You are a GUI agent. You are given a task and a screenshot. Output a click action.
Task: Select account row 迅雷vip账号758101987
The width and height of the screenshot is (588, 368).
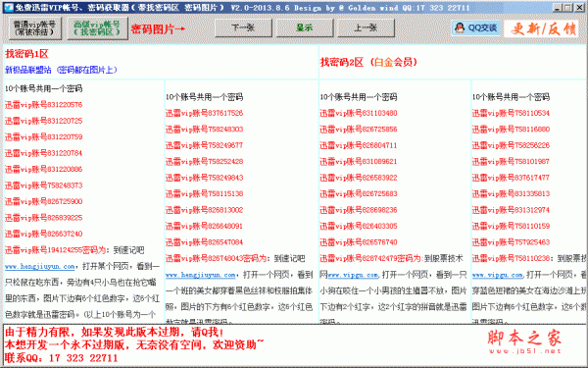pos(511,162)
